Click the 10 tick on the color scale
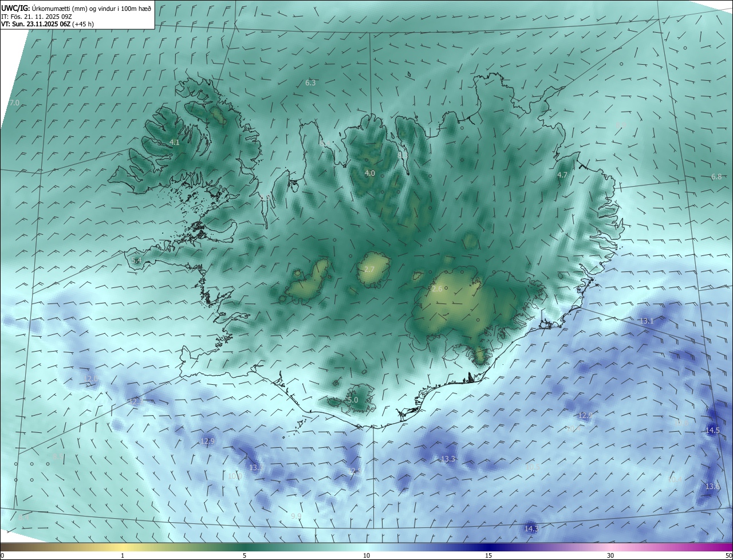The image size is (733, 560). tap(366, 555)
